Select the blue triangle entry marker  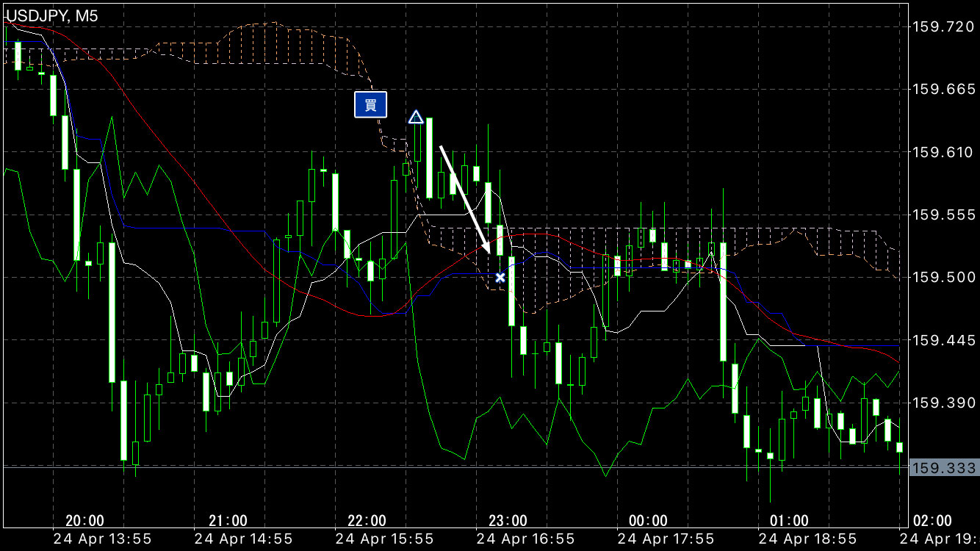[x=416, y=118]
